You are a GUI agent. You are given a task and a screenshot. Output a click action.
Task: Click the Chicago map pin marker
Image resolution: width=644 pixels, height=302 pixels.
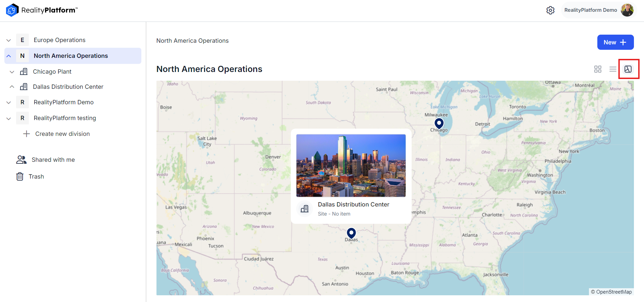[x=439, y=123]
